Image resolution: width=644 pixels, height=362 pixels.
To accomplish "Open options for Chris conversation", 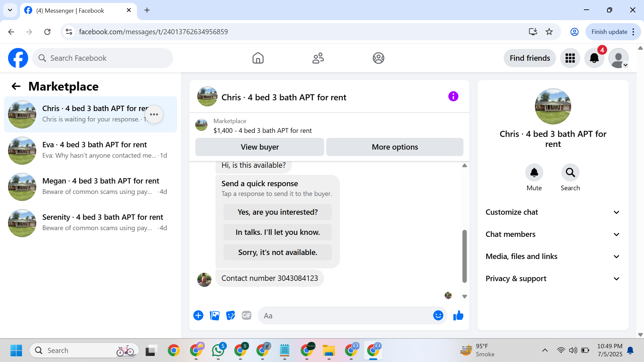I will 154,114.
